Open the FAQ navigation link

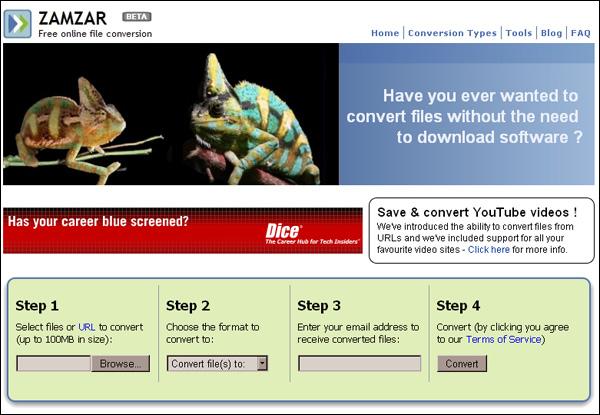point(580,33)
